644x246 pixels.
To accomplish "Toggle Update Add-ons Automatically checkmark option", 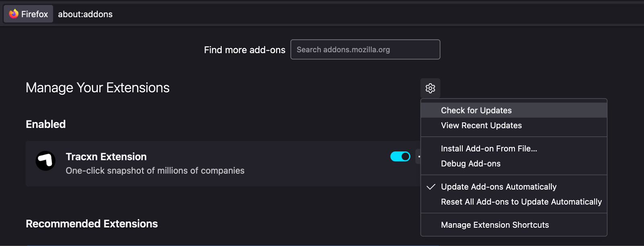I will [498, 187].
